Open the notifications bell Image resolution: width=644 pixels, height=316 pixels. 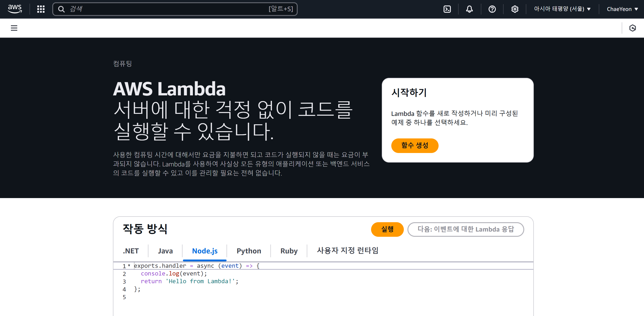click(x=469, y=9)
